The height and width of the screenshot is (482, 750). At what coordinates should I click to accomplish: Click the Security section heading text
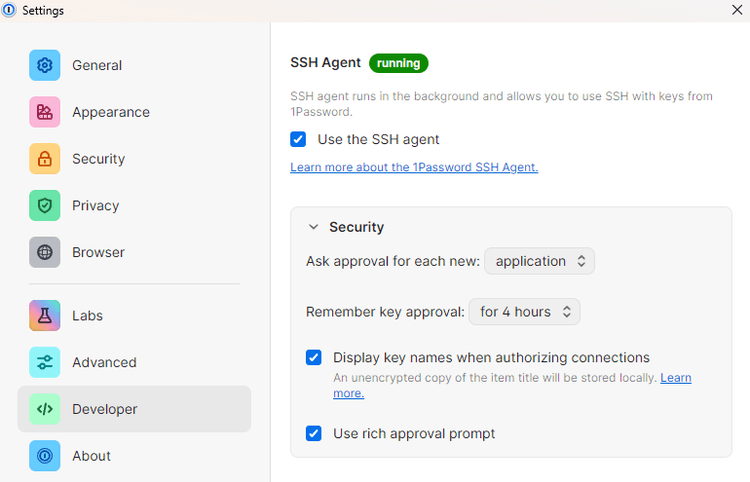(x=356, y=227)
